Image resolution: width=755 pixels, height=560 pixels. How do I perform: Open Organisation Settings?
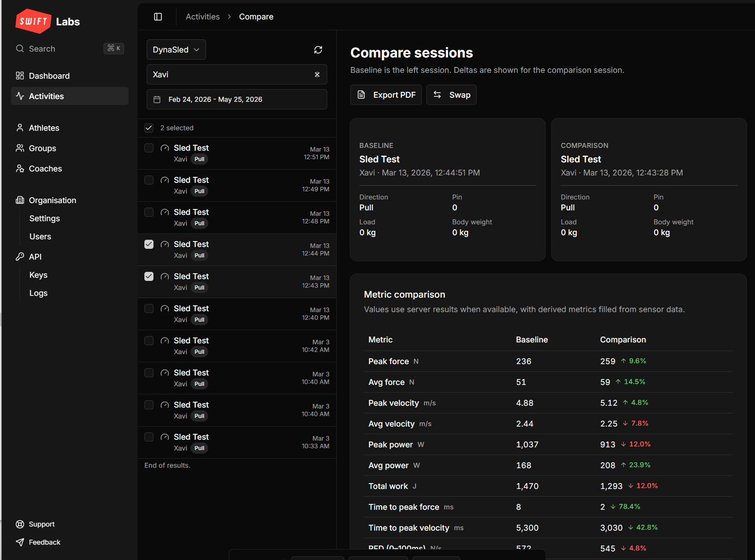(x=44, y=218)
